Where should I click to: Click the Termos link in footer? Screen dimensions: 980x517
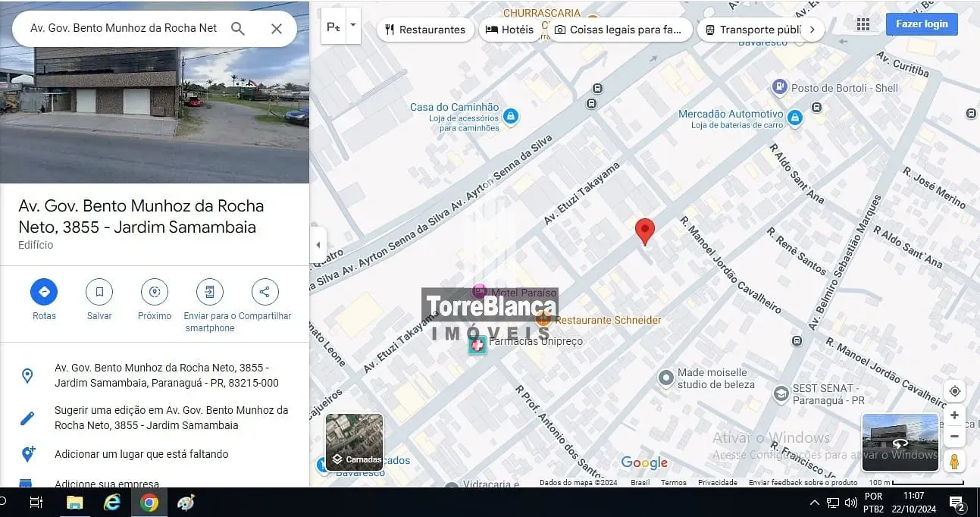pos(673,482)
